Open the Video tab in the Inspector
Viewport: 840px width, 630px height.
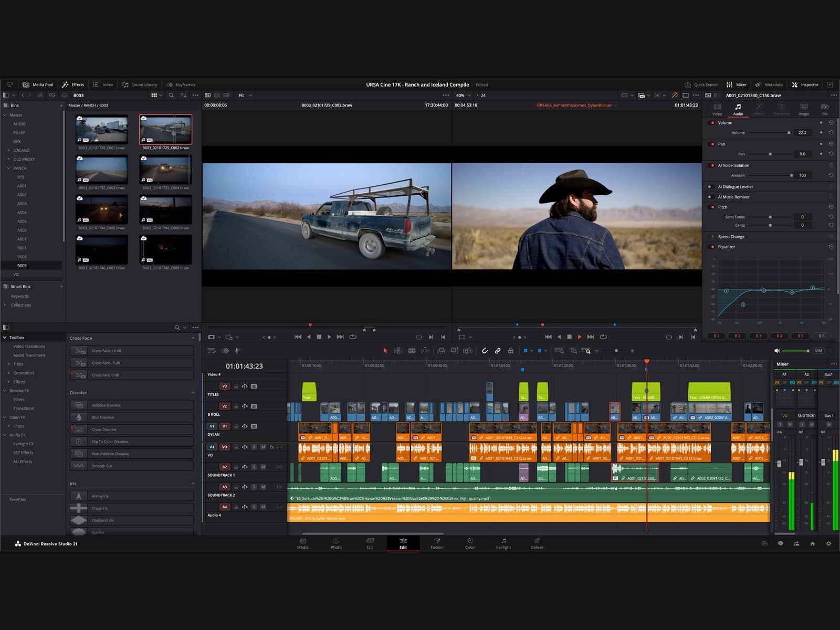point(717,109)
